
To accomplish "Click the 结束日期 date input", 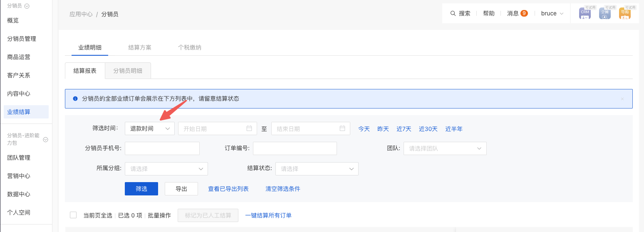I will (311, 128).
